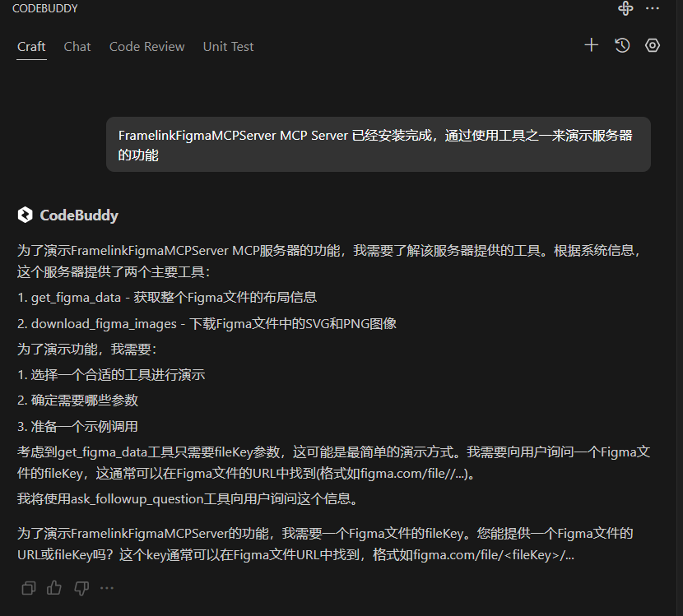Click the line '1. 选择一个合适的工具进行演示'
683x616 pixels.
tap(111, 375)
